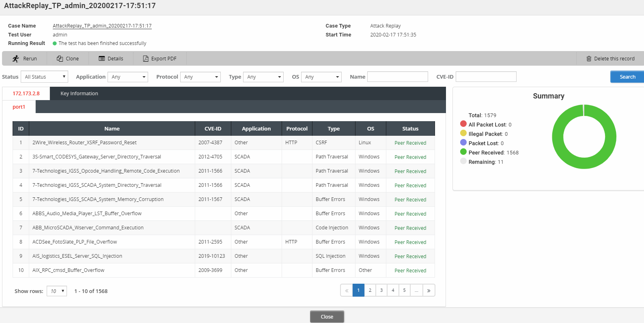The height and width of the screenshot is (323, 644).
Task: Go to page 4 of results
Action: 393,291
